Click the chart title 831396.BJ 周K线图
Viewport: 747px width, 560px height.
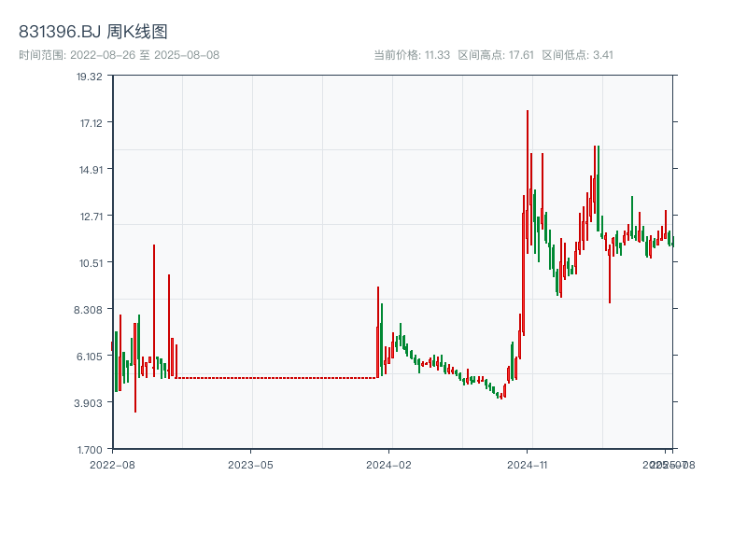pos(92,32)
